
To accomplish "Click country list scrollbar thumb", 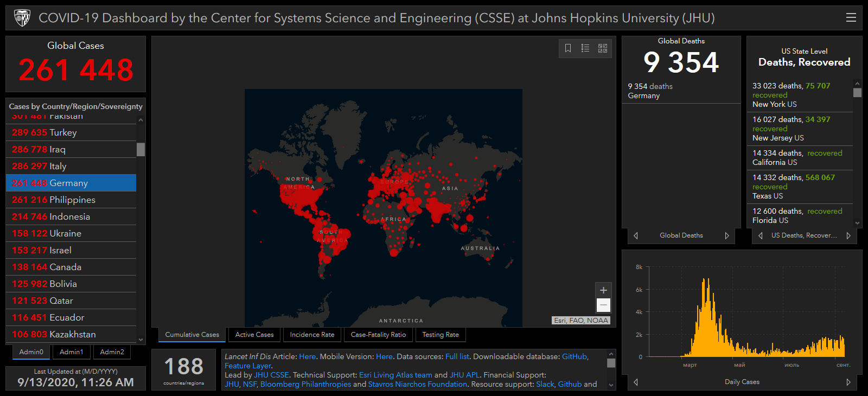I will 141,149.
